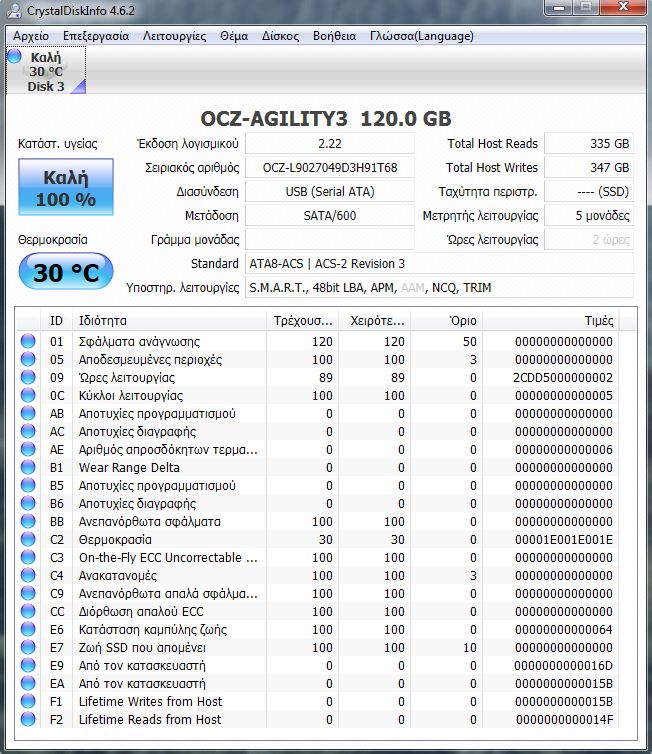This screenshot has height=754, width=652.
Task: Click the status icon of row C2 Θερμοκρασία
Action: coord(28,540)
